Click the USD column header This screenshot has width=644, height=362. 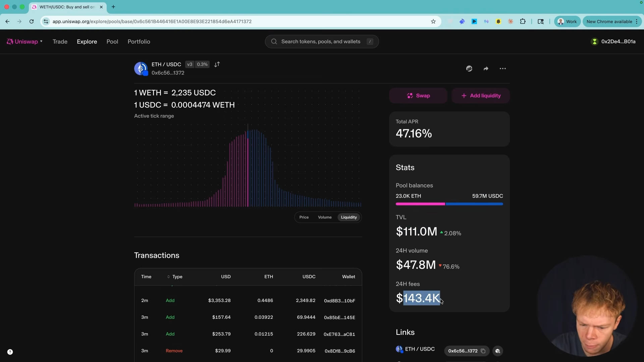[x=226, y=277]
